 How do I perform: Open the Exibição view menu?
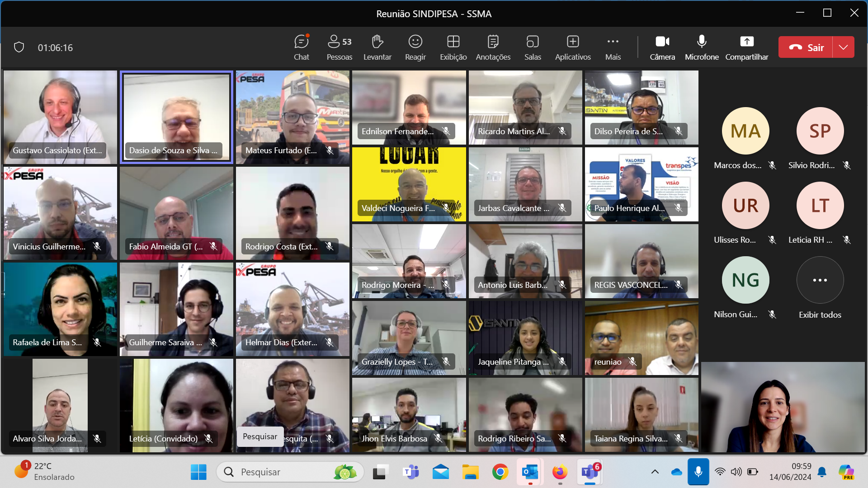tap(453, 47)
